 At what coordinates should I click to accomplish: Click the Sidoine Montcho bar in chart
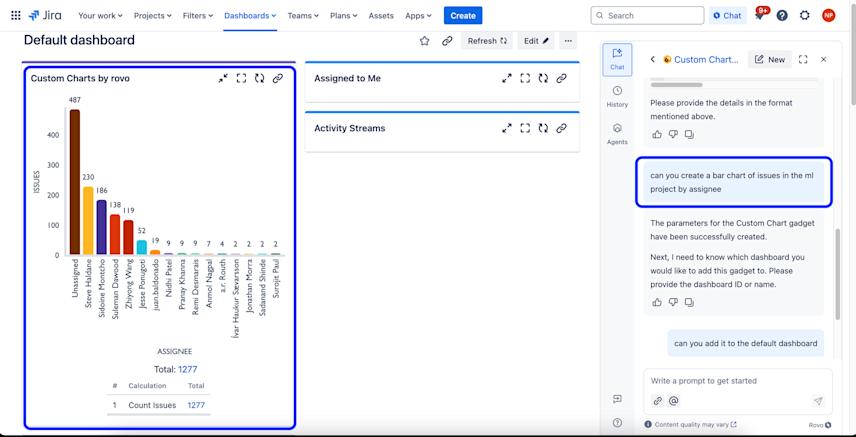[102, 227]
